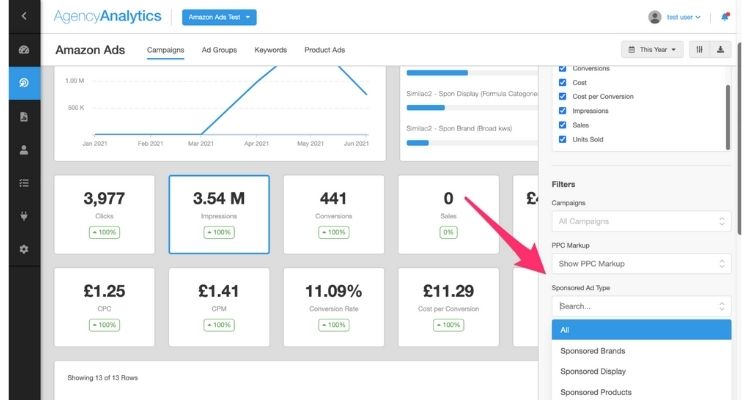Switch to the Ad Groups tab
Image resolution: width=750 pixels, height=400 pixels.
click(x=219, y=50)
